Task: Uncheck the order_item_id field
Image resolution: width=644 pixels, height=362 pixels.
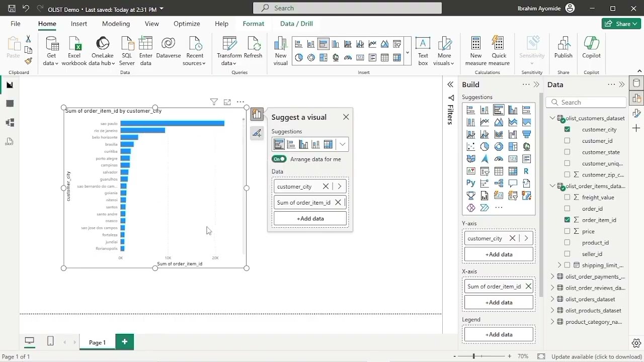Action: (x=567, y=220)
